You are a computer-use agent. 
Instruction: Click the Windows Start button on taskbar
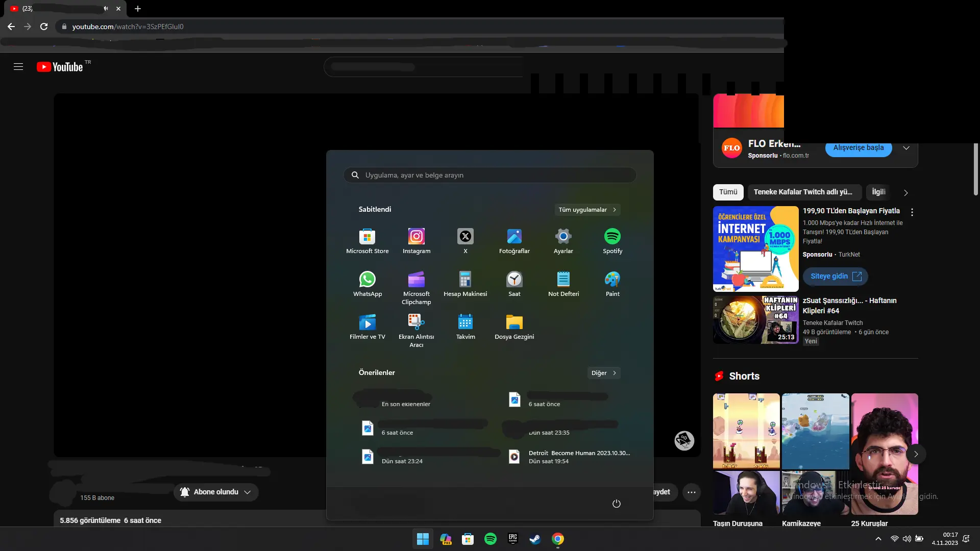423,539
